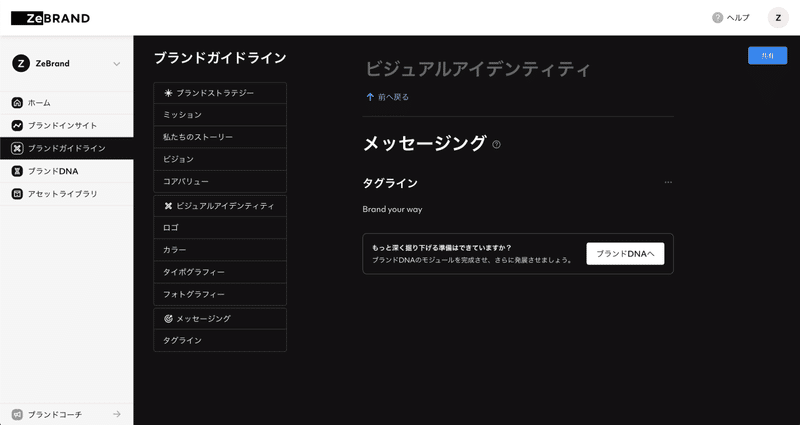Image resolution: width=800 pixels, height=425 pixels.
Task: Select ビジュアルアイデンティティ header in outline
Action: coord(220,206)
